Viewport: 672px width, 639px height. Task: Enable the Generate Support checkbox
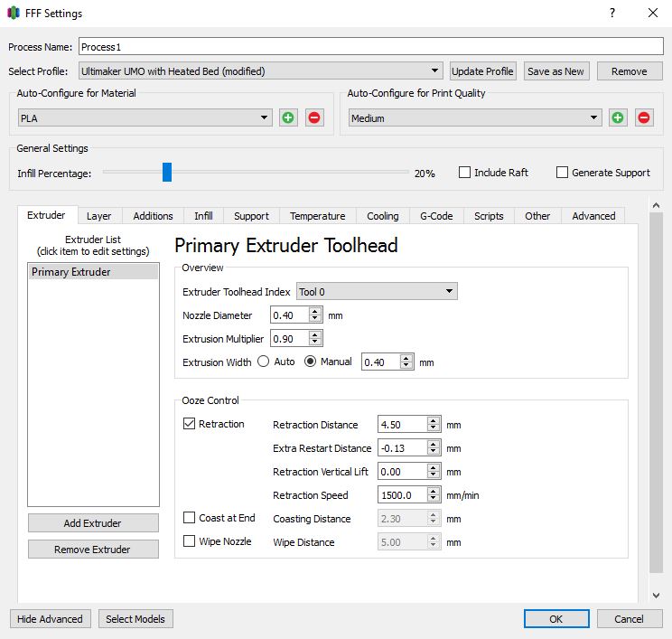coord(563,173)
